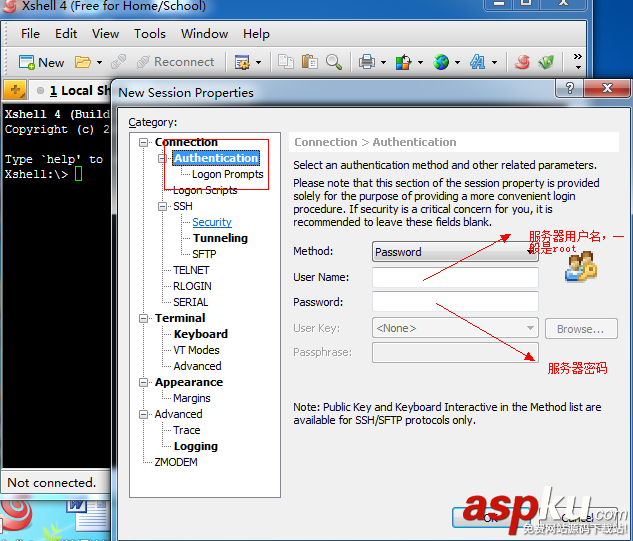
Task: Click the Word document icon on the taskbar
Action: click(x=87, y=517)
